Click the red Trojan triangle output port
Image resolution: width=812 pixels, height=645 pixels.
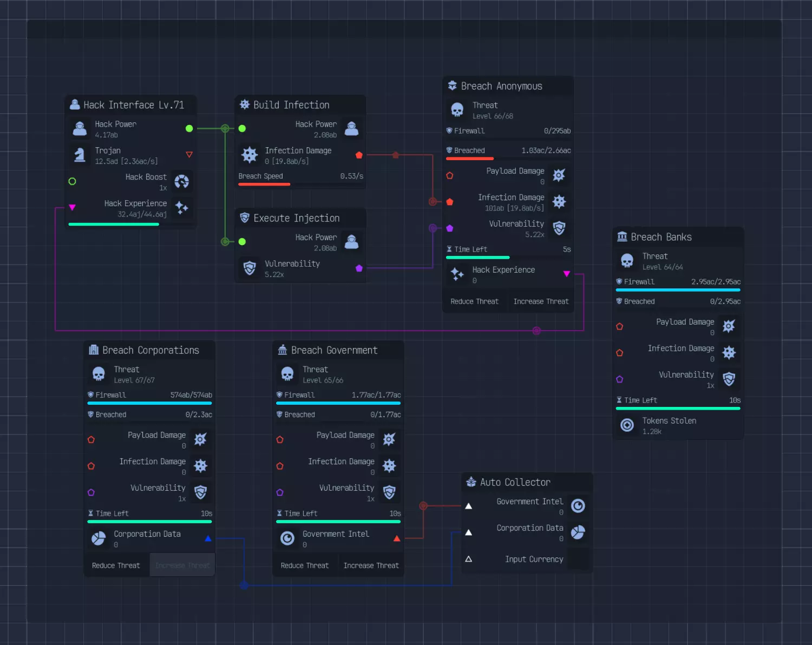pyautogui.click(x=189, y=155)
